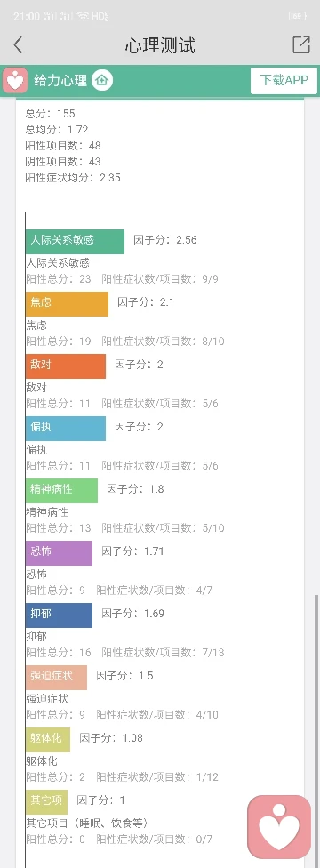This screenshot has height=868, width=320.
Task: Check the battery indicator in status bar
Action: coord(298,17)
